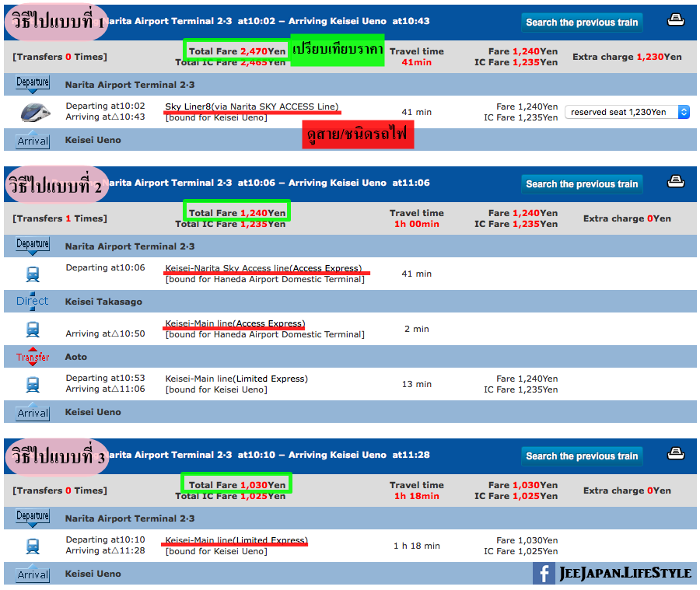Image resolution: width=700 pixels, height=590 pixels.
Task: Click the 13 min duration text
Action: 417,384
